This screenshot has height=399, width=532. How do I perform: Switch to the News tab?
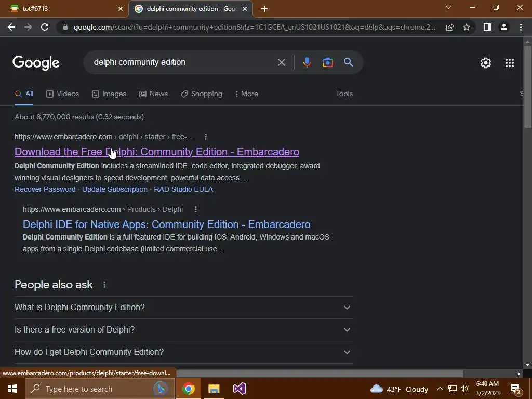(154, 94)
